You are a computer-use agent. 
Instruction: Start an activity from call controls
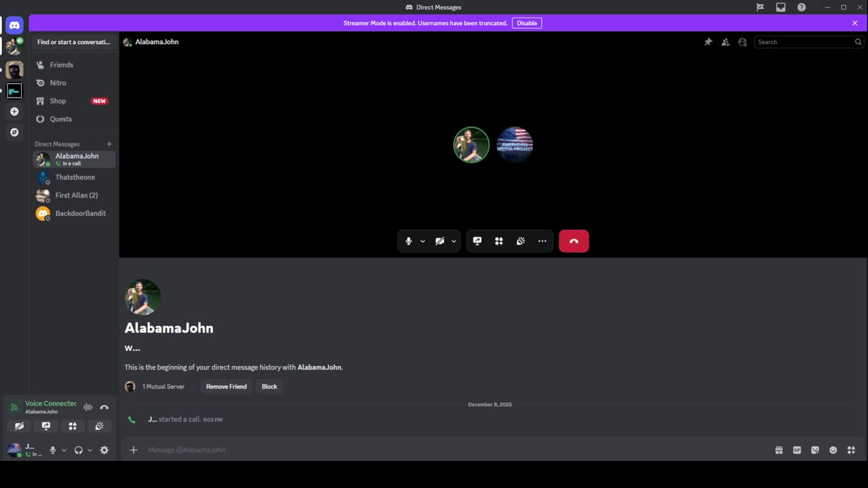[499, 241]
